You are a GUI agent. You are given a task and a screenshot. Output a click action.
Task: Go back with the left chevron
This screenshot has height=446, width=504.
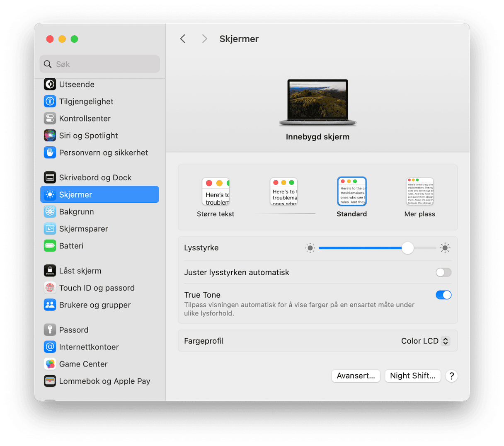[183, 39]
